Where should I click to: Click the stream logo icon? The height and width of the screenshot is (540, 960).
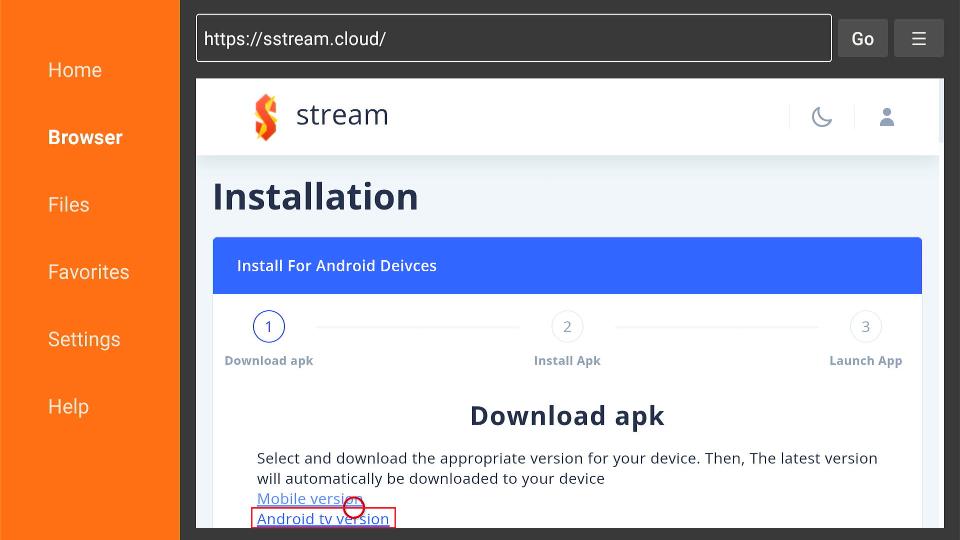tap(266, 116)
